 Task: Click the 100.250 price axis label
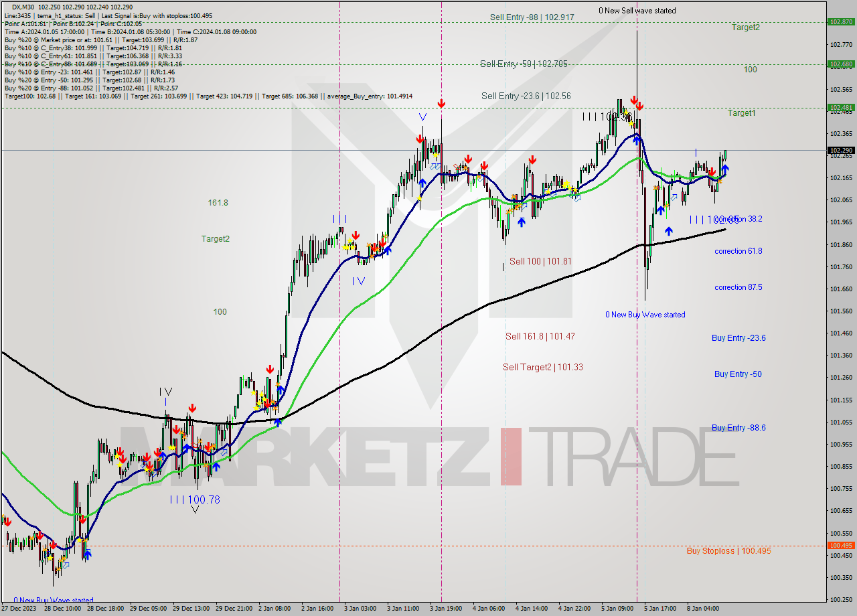click(841, 599)
